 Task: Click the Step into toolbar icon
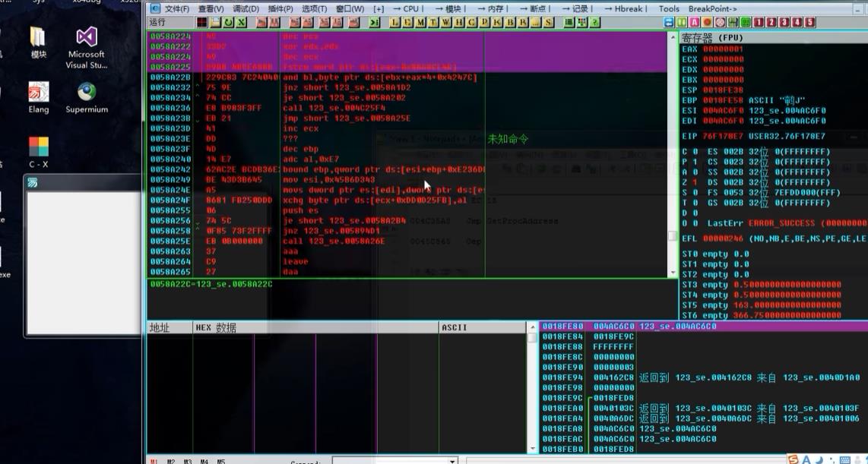pos(295,22)
